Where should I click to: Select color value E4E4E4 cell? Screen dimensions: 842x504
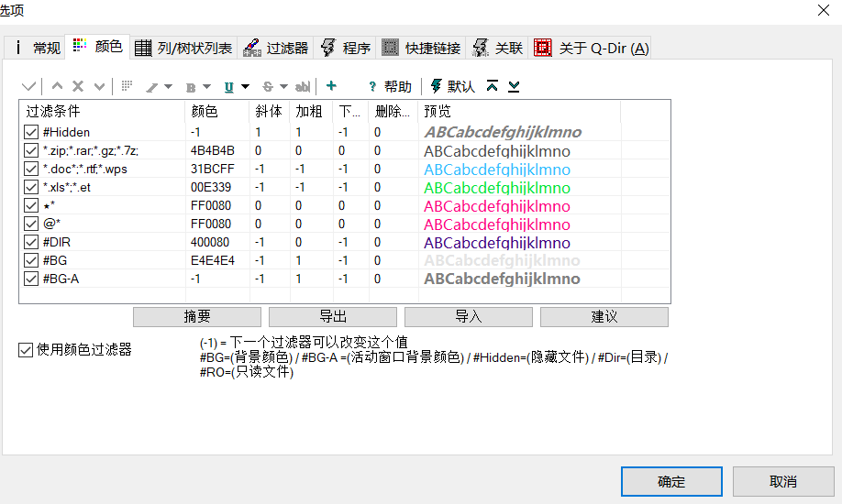click(213, 260)
